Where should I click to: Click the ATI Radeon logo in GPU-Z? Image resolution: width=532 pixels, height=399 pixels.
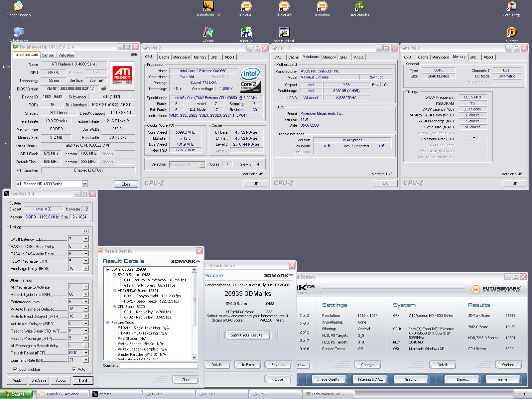point(122,75)
